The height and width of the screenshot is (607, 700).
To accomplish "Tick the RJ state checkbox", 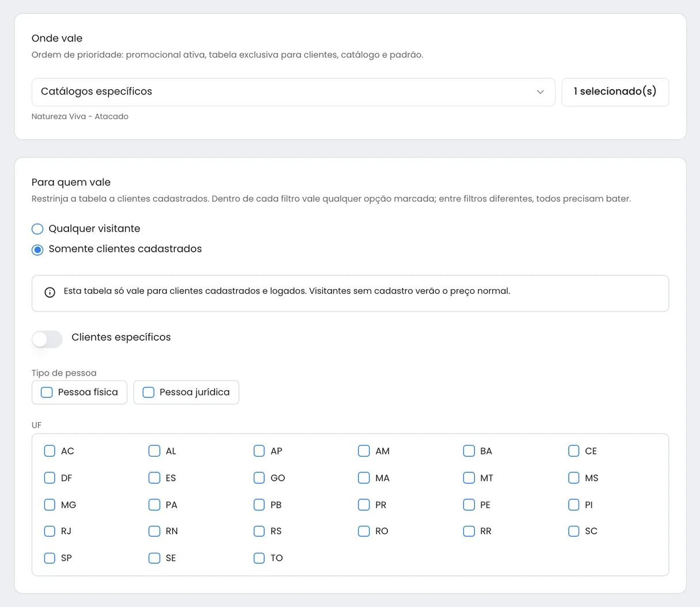I will coord(50,531).
